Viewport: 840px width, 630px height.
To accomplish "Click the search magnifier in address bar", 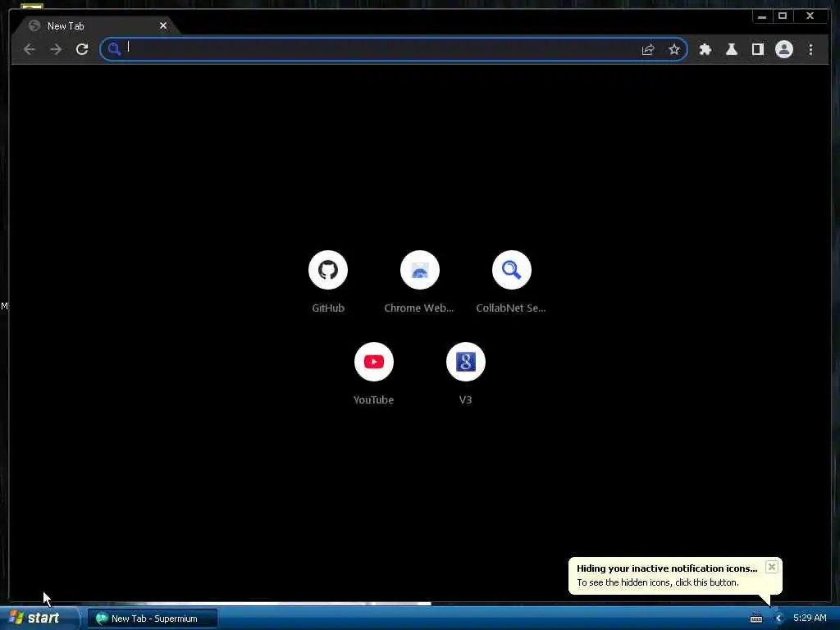I will click(114, 49).
